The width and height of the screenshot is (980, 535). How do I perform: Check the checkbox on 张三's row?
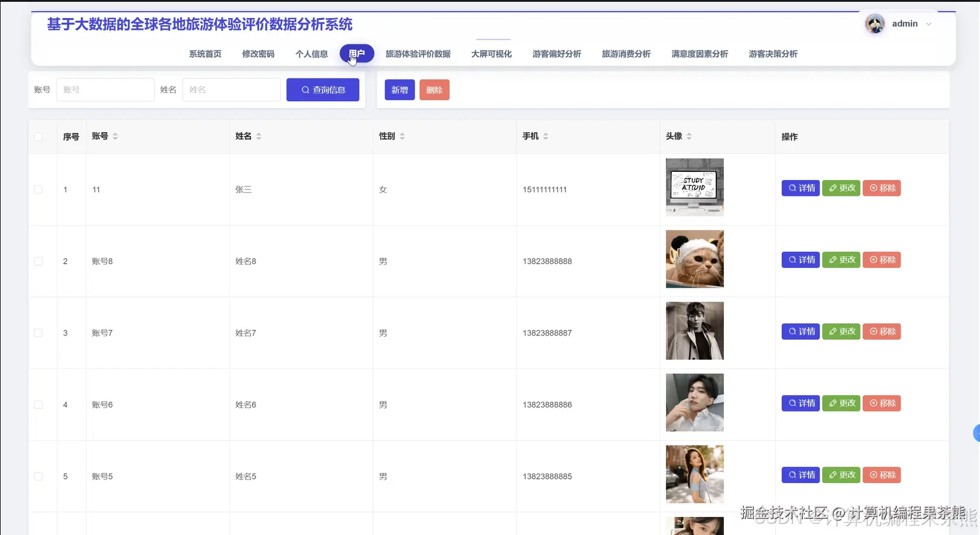tap(39, 189)
